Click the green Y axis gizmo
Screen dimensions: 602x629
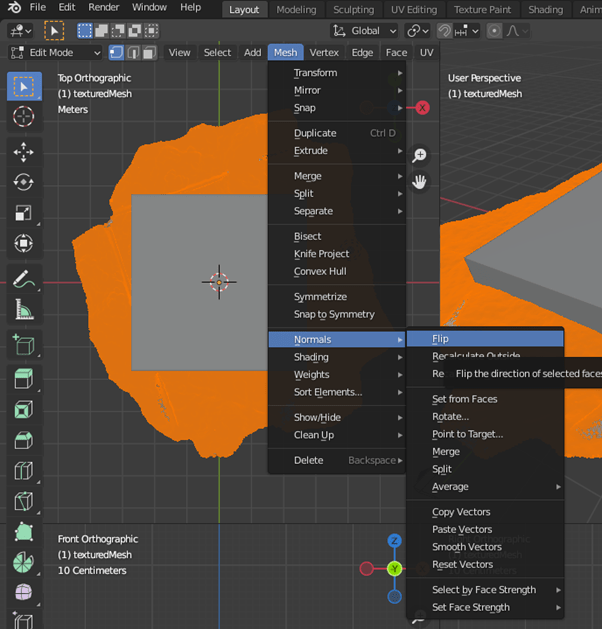[x=395, y=569]
